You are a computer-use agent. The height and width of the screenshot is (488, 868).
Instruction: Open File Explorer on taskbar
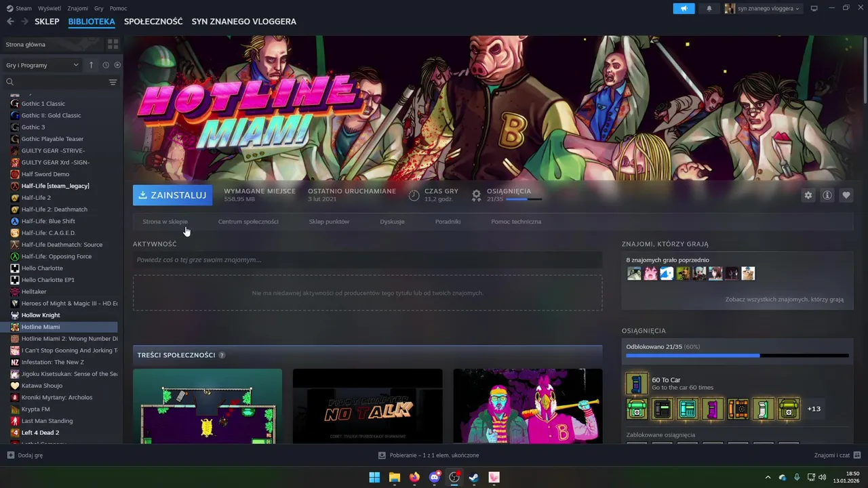coord(394,478)
